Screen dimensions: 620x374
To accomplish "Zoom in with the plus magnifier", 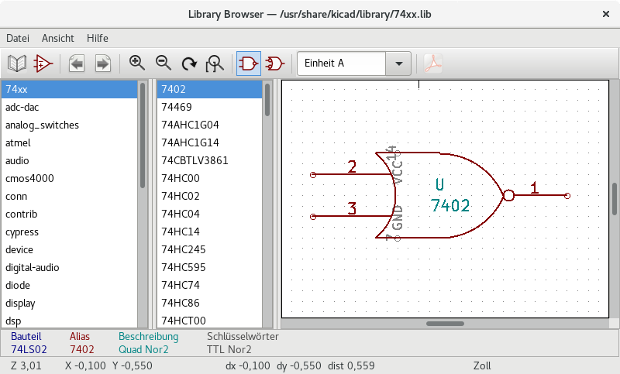I will [137, 63].
